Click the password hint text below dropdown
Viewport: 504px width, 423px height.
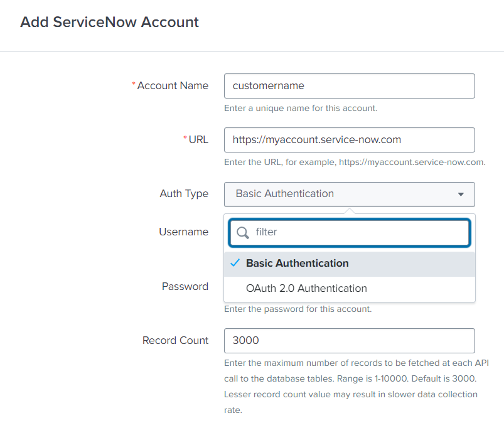pyautogui.click(x=298, y=309)
